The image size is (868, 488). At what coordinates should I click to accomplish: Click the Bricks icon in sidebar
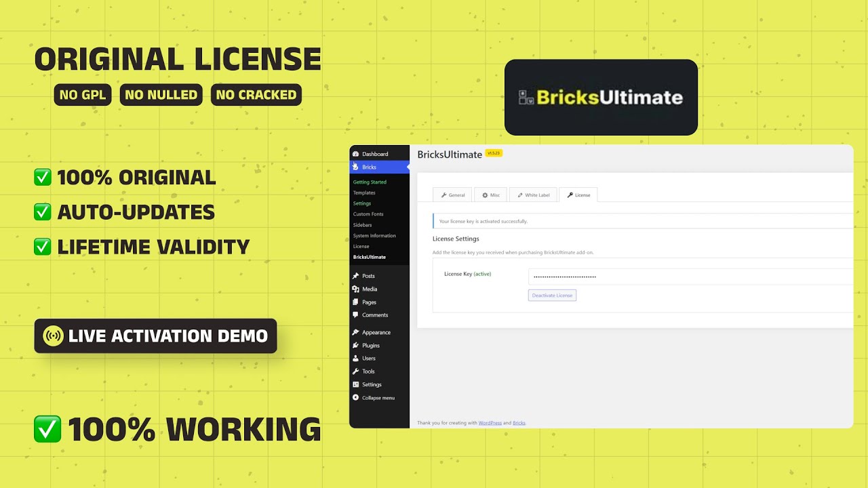(x=355, y=167)
